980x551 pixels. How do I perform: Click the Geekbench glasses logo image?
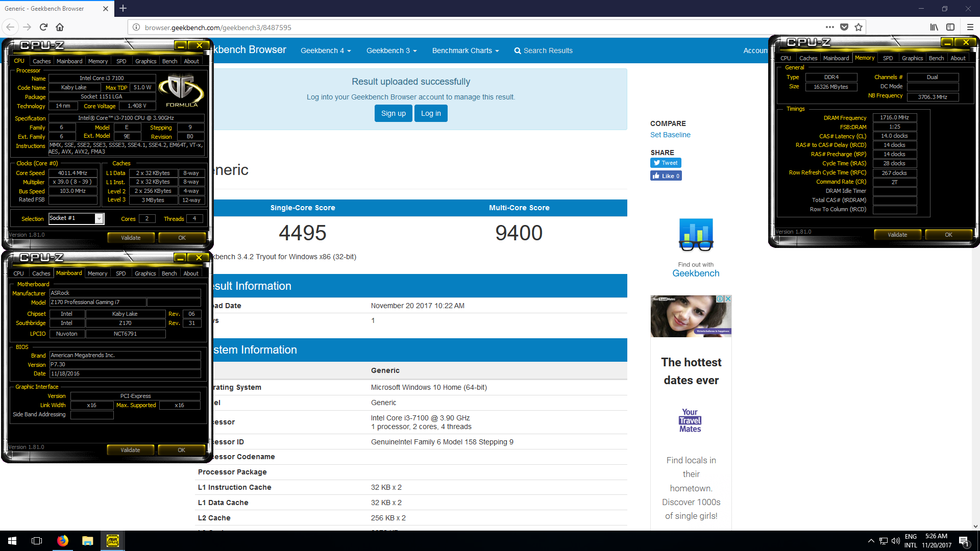click(x=696, y=235)
